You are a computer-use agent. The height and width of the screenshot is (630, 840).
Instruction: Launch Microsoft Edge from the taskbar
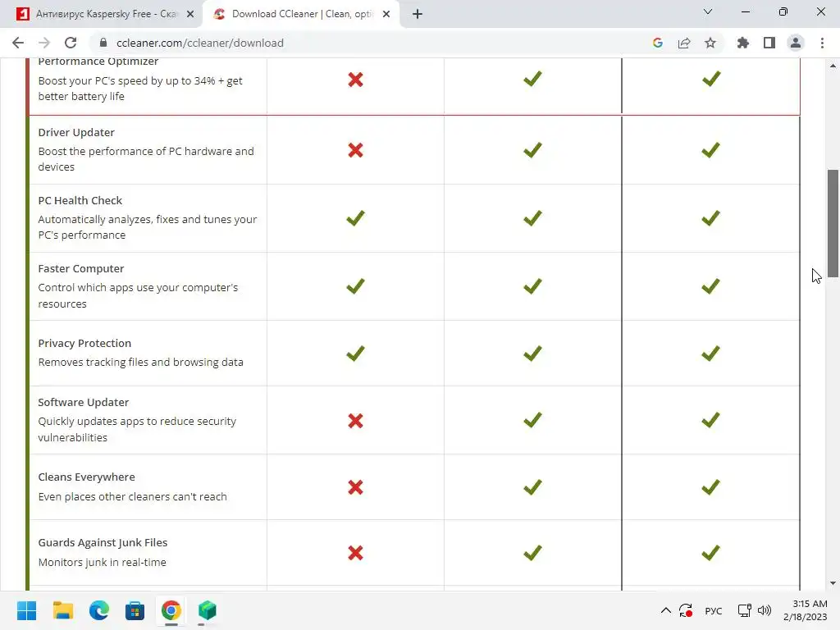(99, 610)
